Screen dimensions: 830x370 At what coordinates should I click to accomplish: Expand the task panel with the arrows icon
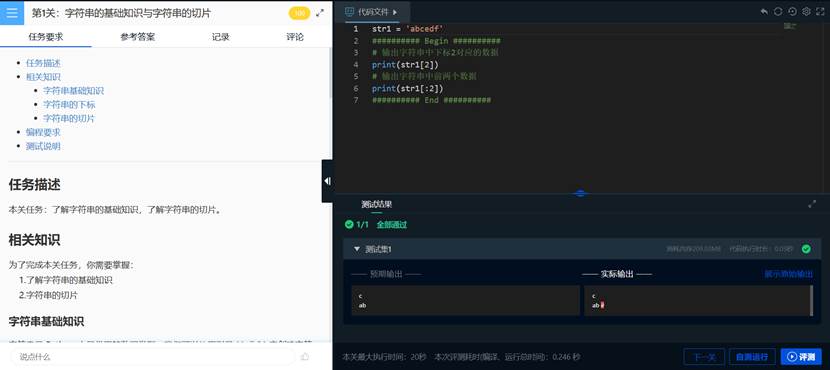[320, 13]
